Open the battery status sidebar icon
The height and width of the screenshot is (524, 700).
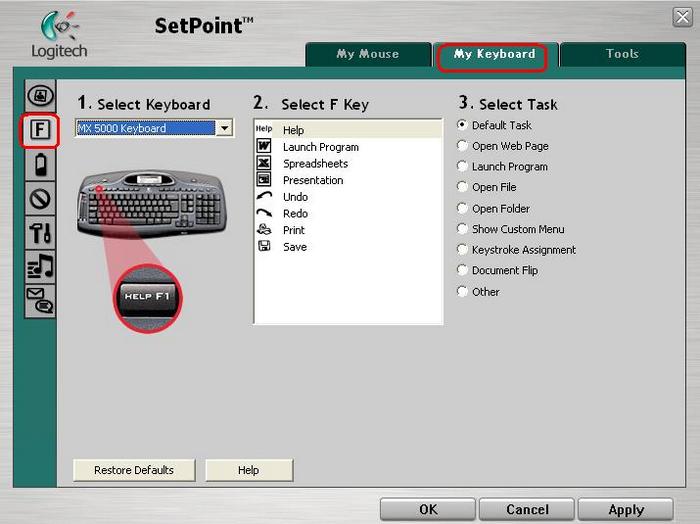click(40, 164)
